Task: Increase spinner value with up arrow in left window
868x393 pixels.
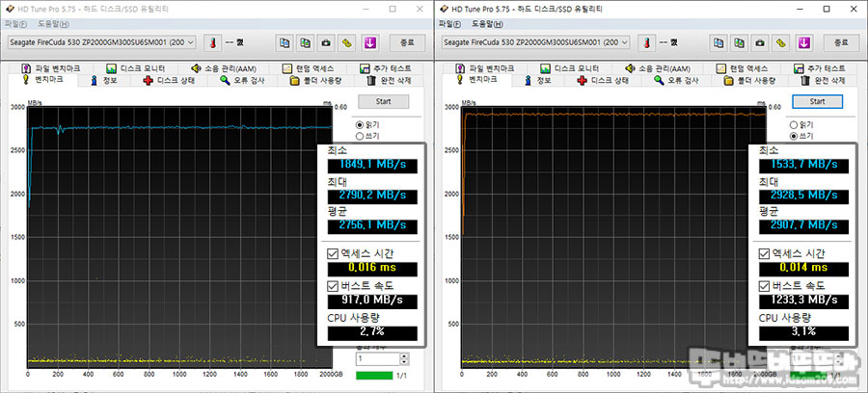Action: pyautogui.click(x=405, y=356)
